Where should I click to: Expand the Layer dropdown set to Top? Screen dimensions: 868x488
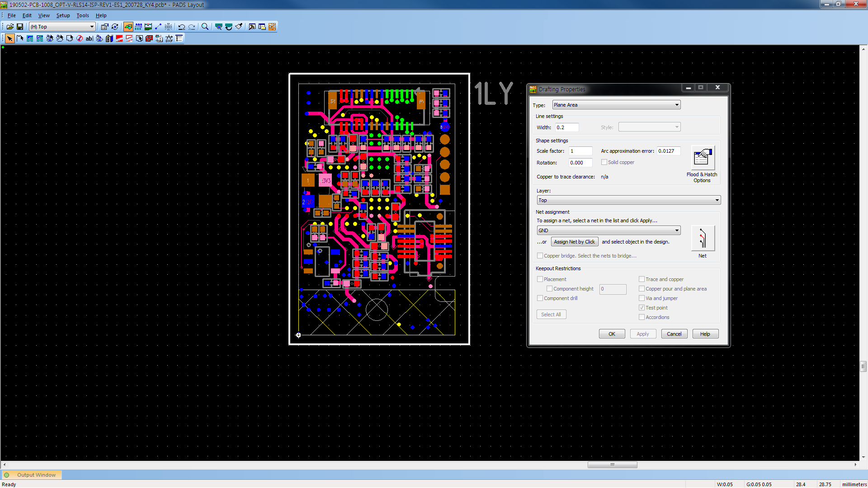pyautogui.click(x=628, y=200)
